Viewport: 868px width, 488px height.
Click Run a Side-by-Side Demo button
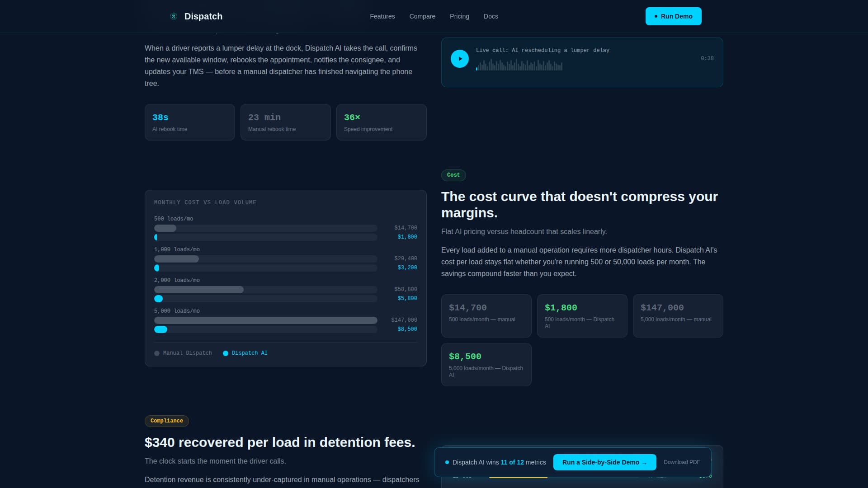(x=605, y=462)
